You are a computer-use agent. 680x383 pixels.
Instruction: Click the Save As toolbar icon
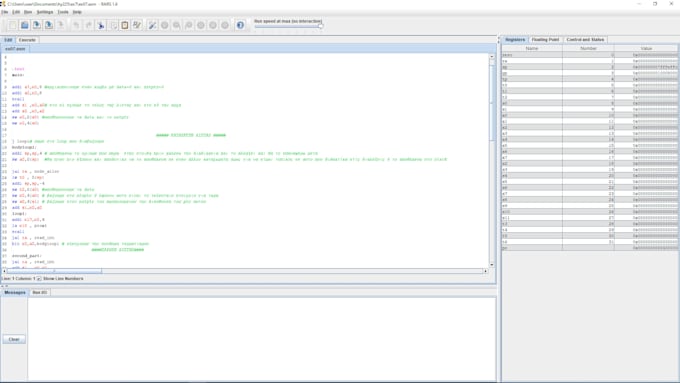[49, 25]
